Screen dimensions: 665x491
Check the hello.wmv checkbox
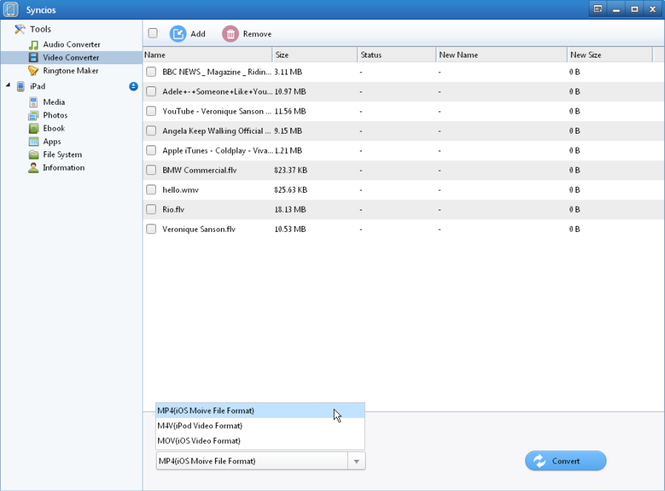[x=151, y=190]
